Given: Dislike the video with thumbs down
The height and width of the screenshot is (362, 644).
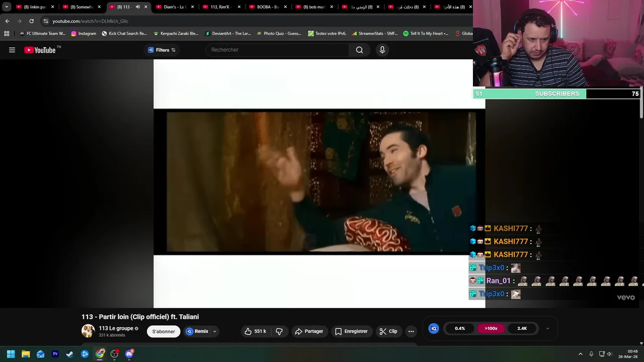Looking at the screenshot, I should pos(279,331).
